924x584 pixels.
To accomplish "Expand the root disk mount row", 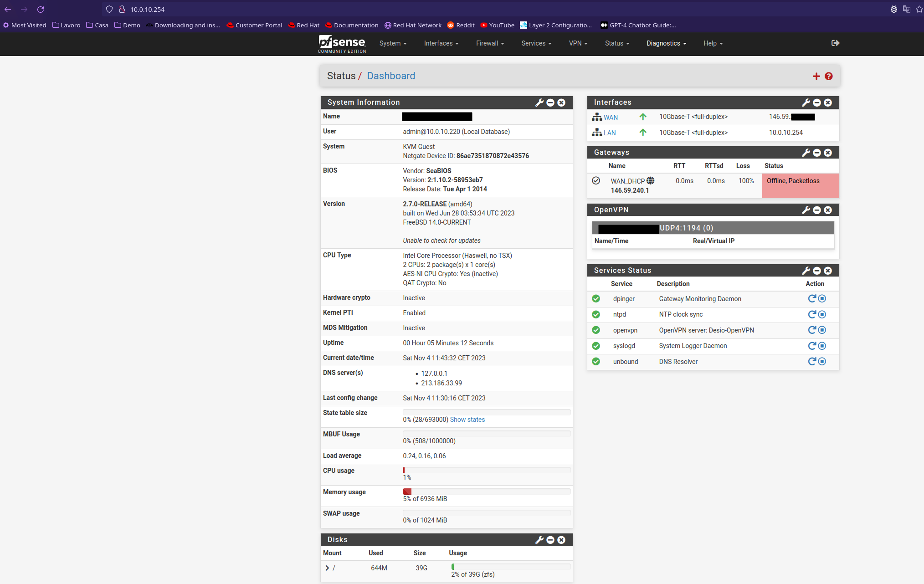I will coord(327,568).
